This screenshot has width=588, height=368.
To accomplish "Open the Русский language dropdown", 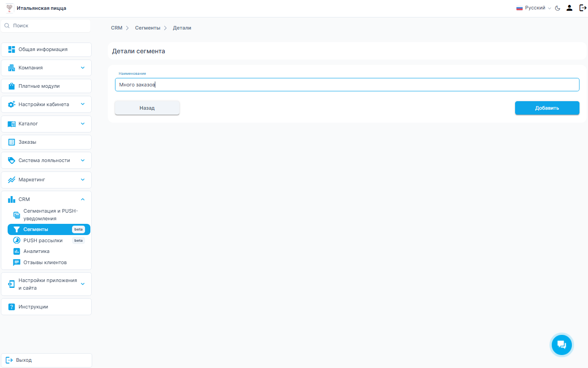I will coord(534,8).
